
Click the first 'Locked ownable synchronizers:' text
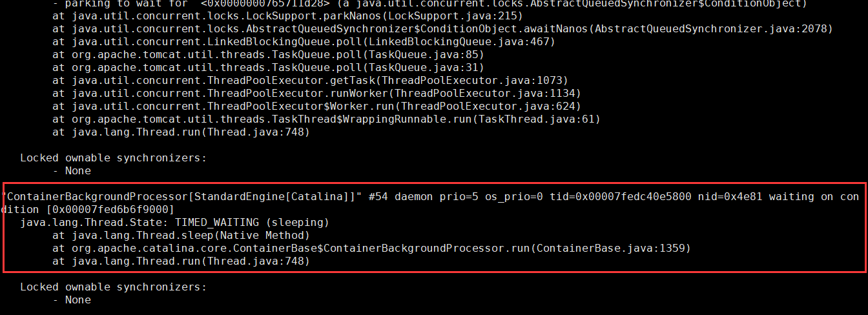click(x=113, y=158)
